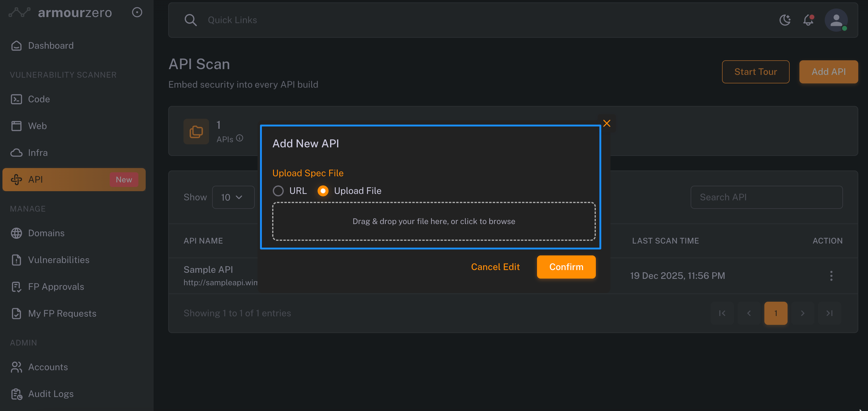Toggle dark mode moon icon

785,20
